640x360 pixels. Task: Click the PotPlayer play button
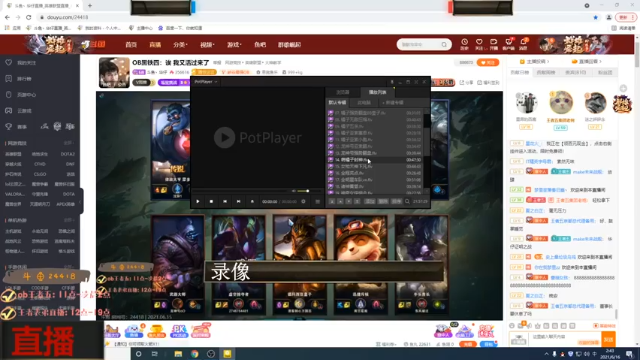pyautogui.click(x=198, y=201)
